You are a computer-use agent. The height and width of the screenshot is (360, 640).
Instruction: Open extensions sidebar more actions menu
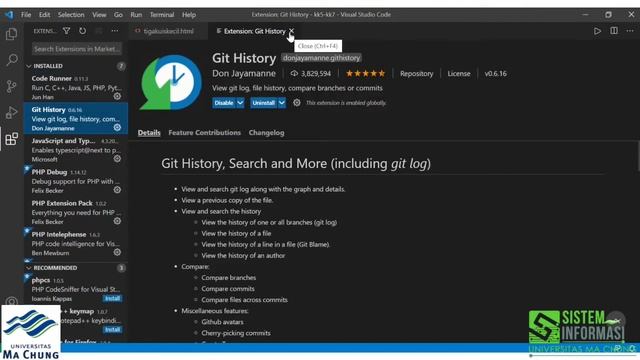point(115,31)
